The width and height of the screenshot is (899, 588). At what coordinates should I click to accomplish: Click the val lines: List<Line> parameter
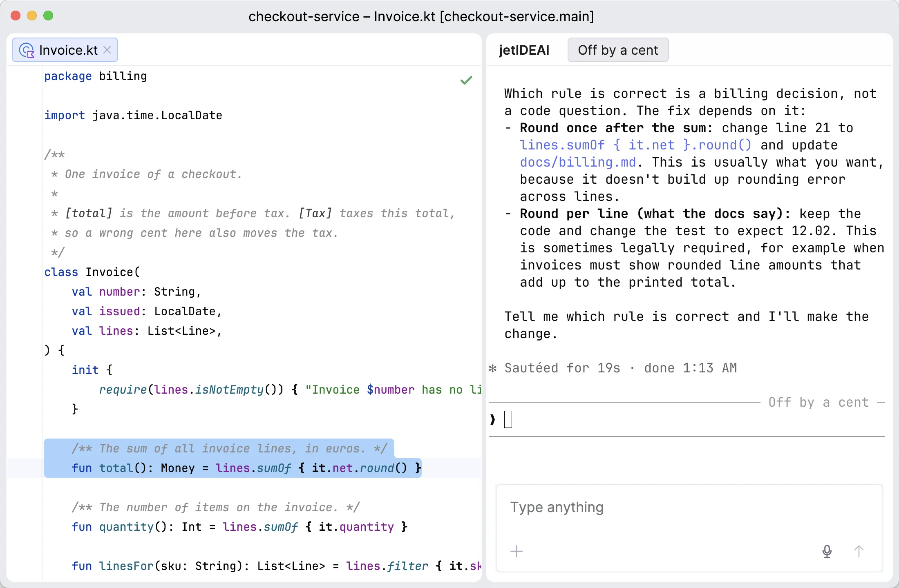147,331
